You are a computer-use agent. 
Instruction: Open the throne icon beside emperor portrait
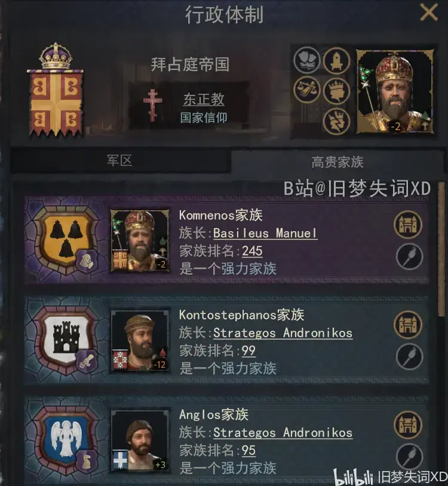337,61
